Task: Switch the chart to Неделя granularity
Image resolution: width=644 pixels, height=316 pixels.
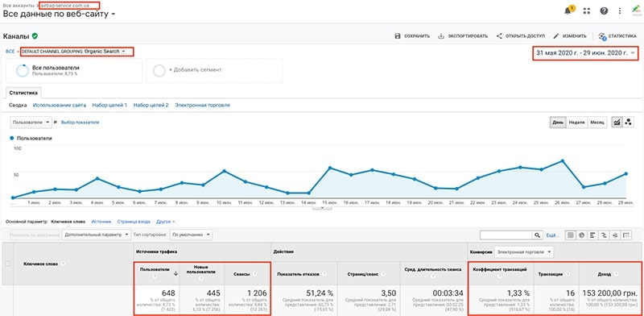Action: tap(576, 123)
